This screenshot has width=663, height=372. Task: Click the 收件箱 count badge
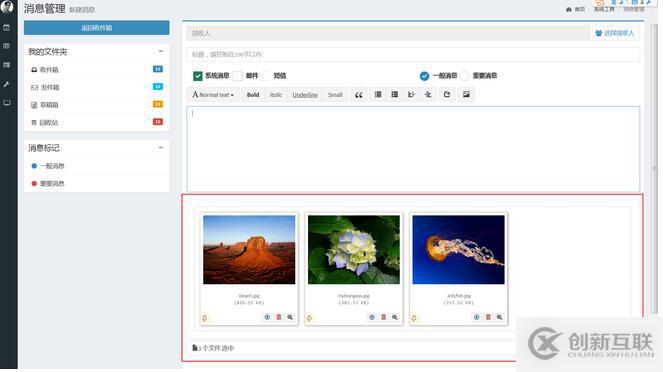pos(158,69)
